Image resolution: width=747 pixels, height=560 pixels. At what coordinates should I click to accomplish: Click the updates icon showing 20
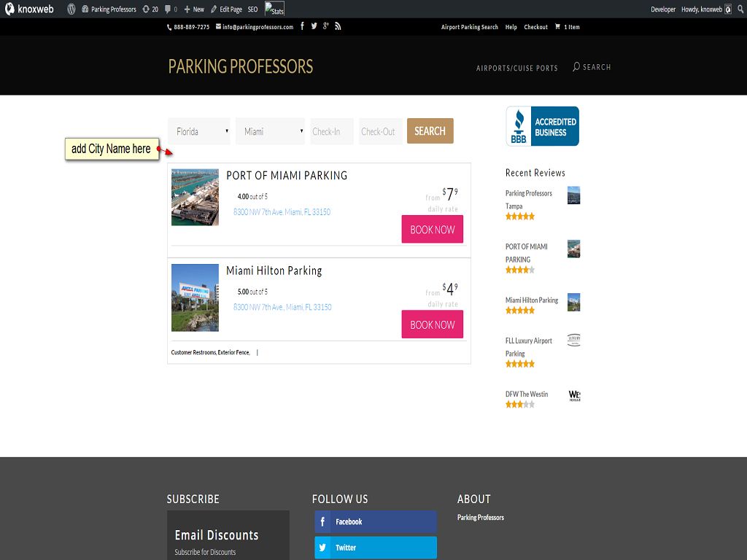pos(150,9)
